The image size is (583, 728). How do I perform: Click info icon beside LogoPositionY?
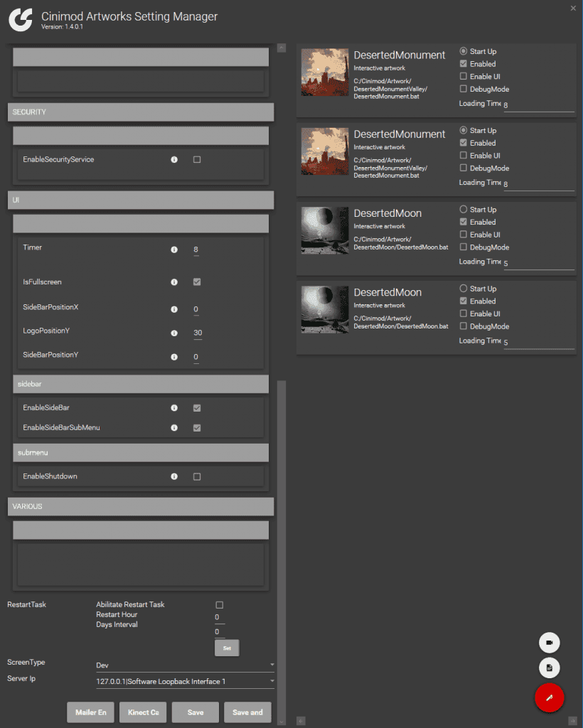(x=174, y=333)
